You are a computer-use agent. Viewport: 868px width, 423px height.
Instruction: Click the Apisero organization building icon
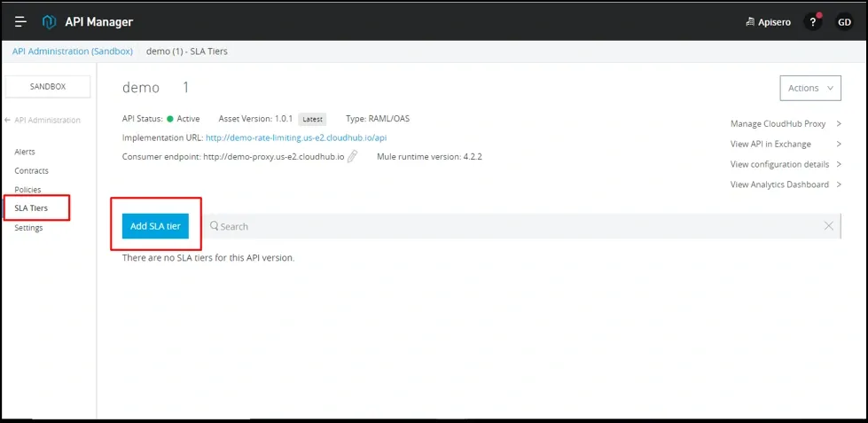coord(751,22)
